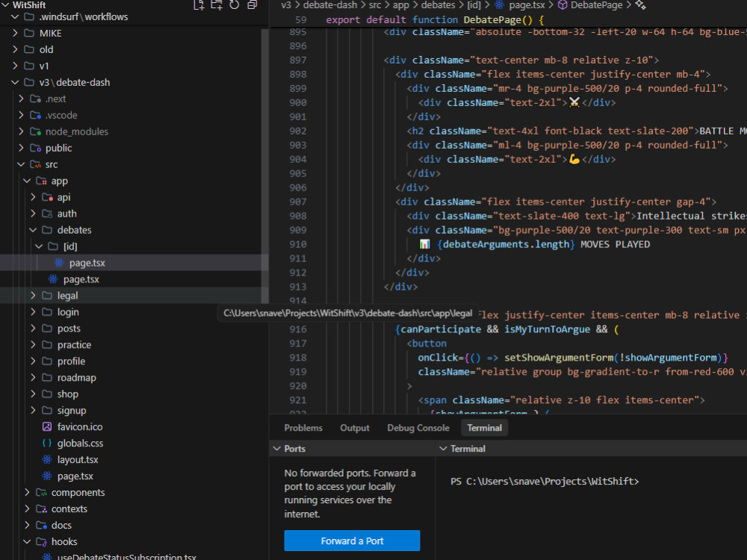
Task: Expand the MIKE folder chevron
Action: click(x=15, y=33)
